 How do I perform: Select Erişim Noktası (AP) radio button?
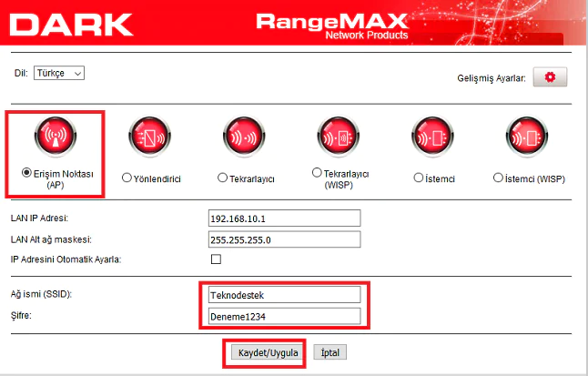coord(26,173)
